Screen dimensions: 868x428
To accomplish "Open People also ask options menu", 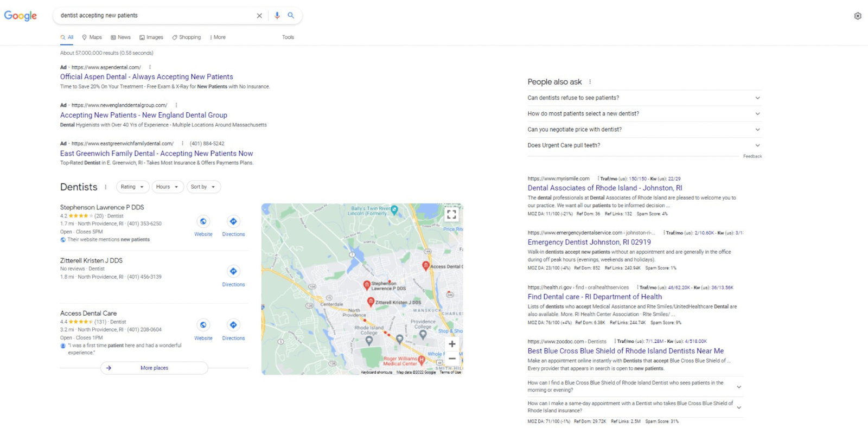I will pyautogui.click(x=590, y=82).
